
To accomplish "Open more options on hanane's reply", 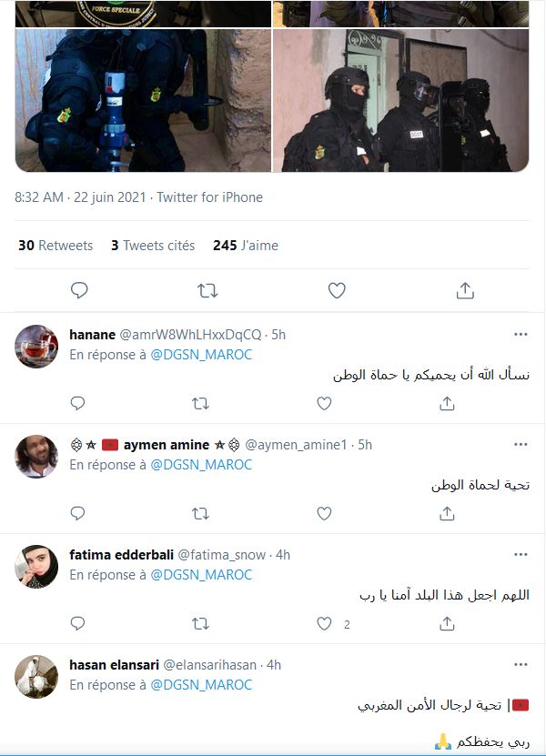I will (521, 334).
